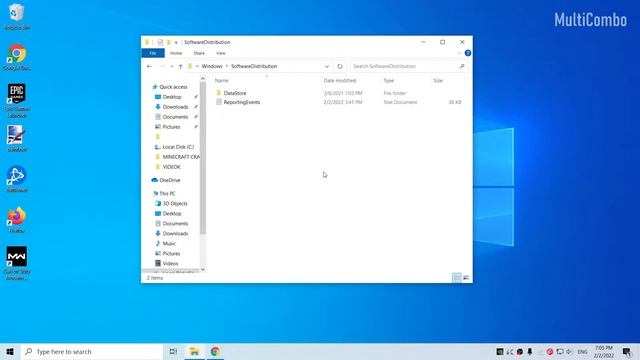Launch Google Chrome from the desktop
This screenshot has height=360, width=640.
click(x=17, y=58)
